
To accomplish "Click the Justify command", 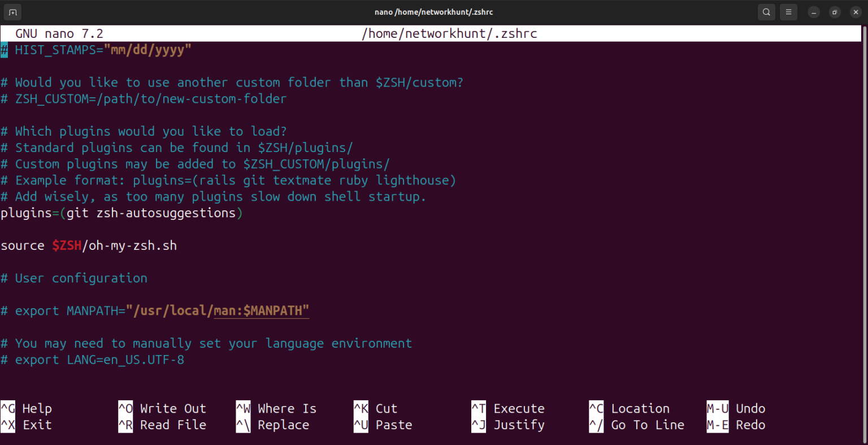I will (x=478, y=425).
